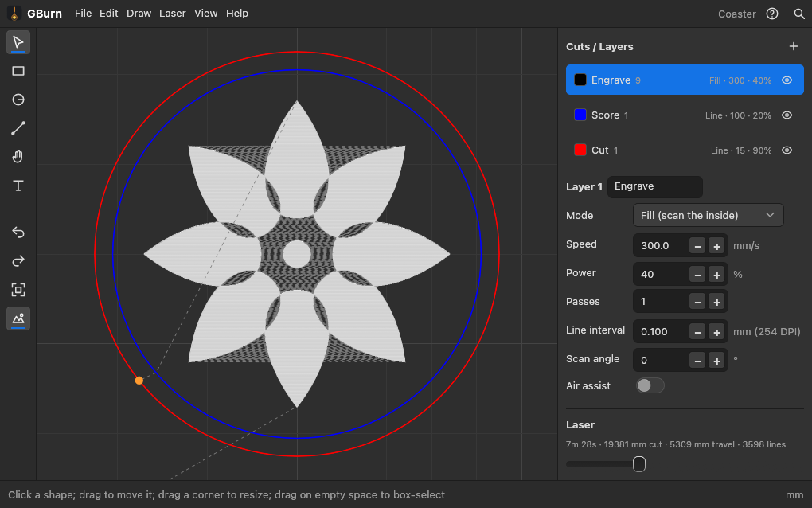Increase Power with plus button
Screen dimensions: 812x508
[x=716, y=275]
